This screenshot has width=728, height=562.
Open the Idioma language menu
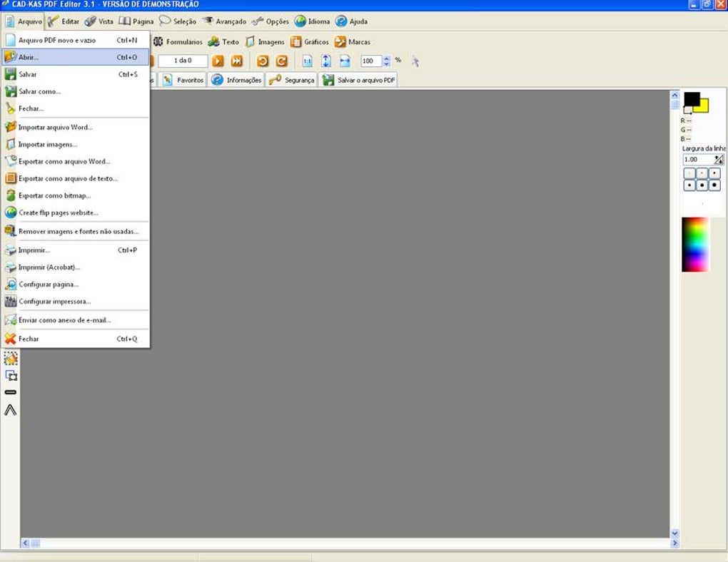(x=313, y=21)
